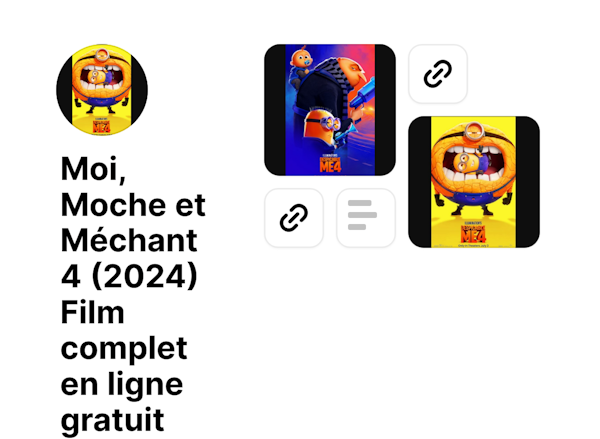Image resolution: width=600 pixels, height=439 pixels.
Task: Click the ME4 logo on yellow poster
Action: tap(473, 233)
